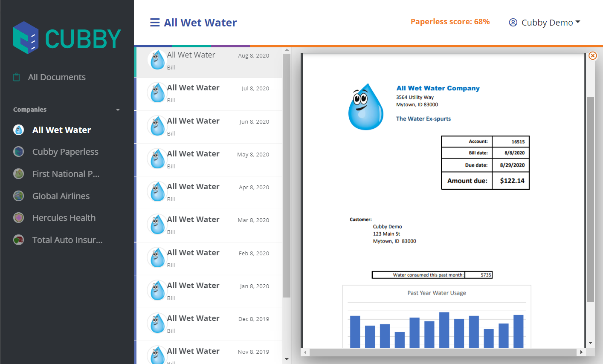The width and height of the screenshot is (603, 364).
Task: Click the Total Auto Insurance company icon
Action: click(18, 240)
